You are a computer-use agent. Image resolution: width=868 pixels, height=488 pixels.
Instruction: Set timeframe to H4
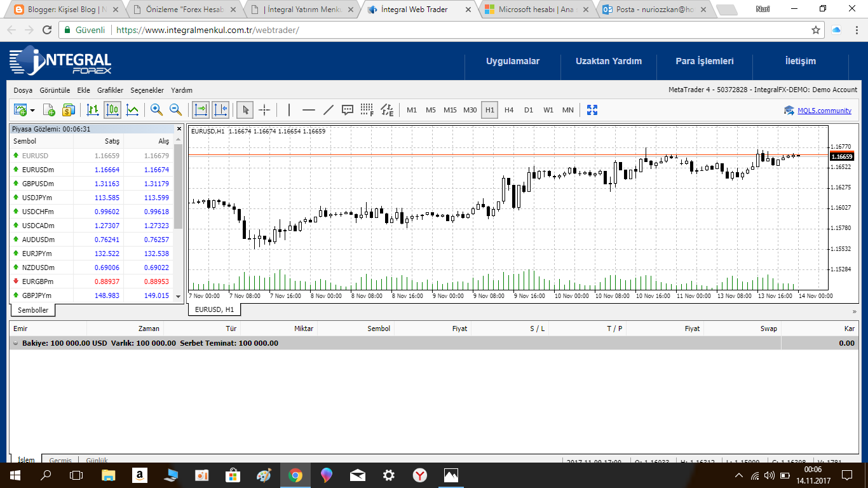[x=509, y=110]
